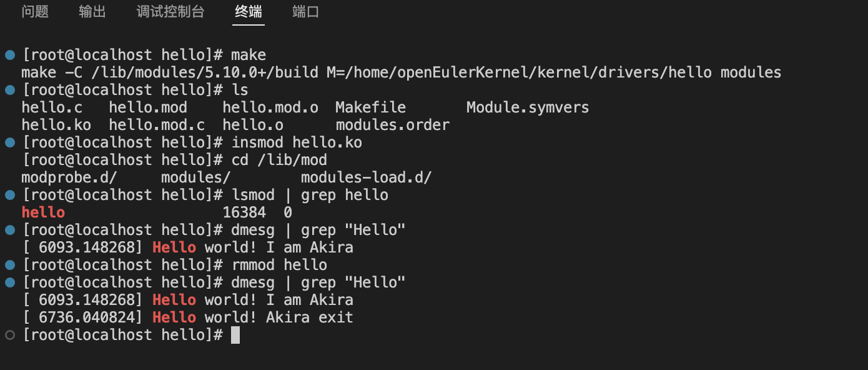Viewport: 868px width, 370px height.
Task: Click the blue dot beside lsmod | grep hello
Action: coord(10,195)
